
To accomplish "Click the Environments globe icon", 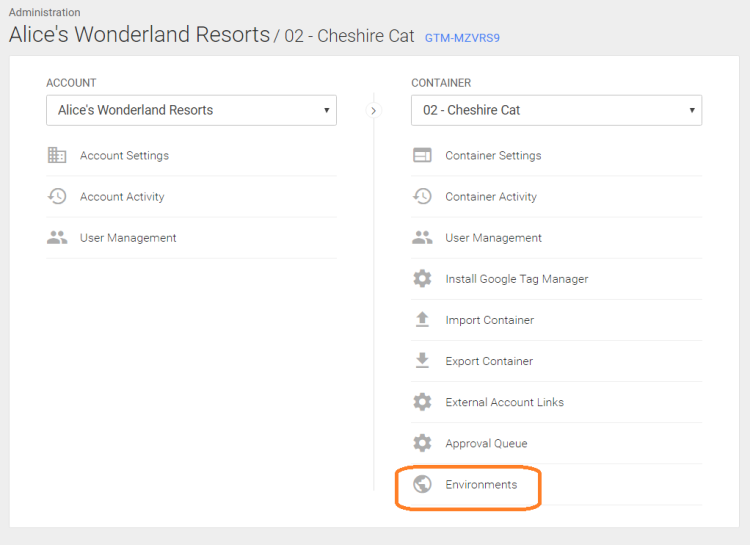I will tap(422, 484).
